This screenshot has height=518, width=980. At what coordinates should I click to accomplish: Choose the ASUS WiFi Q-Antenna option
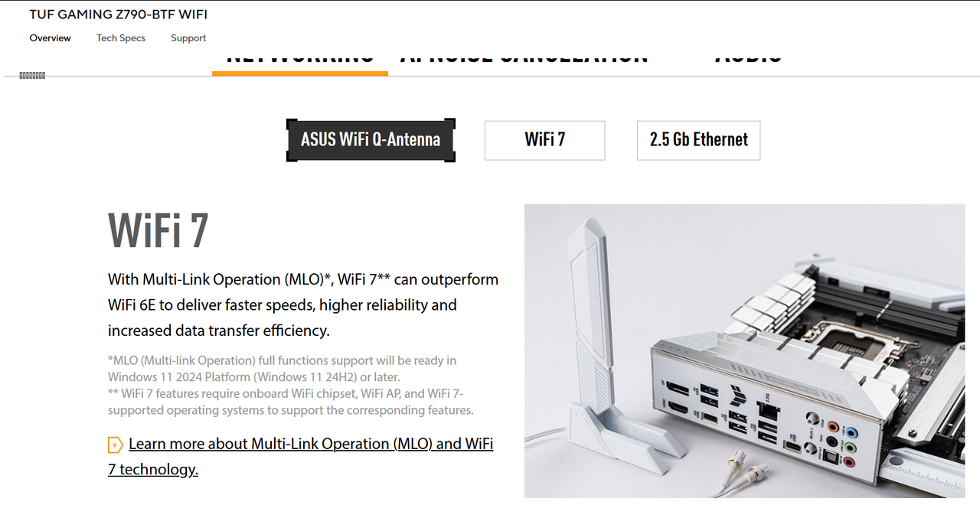point(371,140)
